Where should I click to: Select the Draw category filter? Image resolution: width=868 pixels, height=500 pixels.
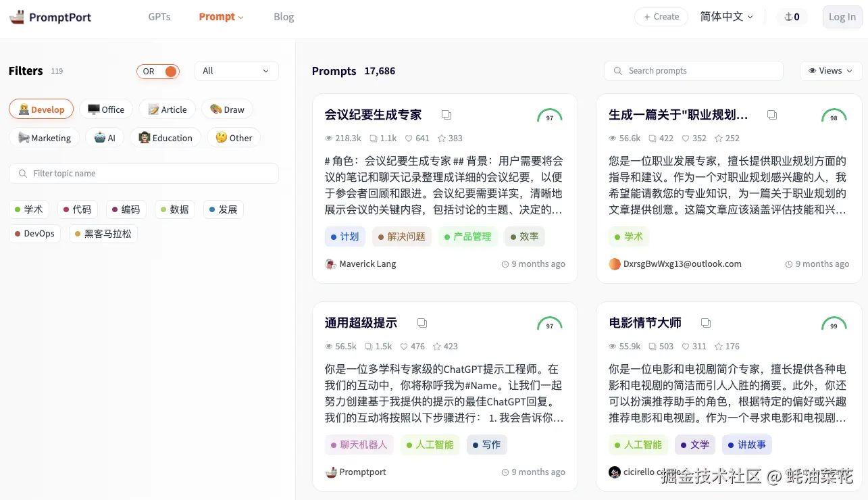(x=227, y=109)
